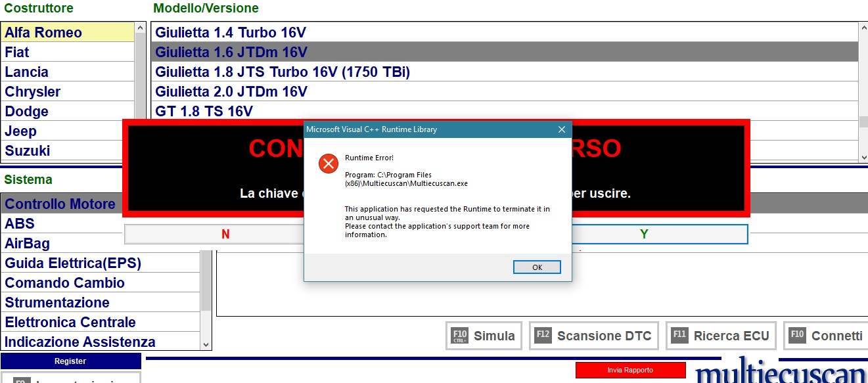
Task: Click OK in the Runtime Error dialog
Action: pyautogui.click(x=537, y=267)
